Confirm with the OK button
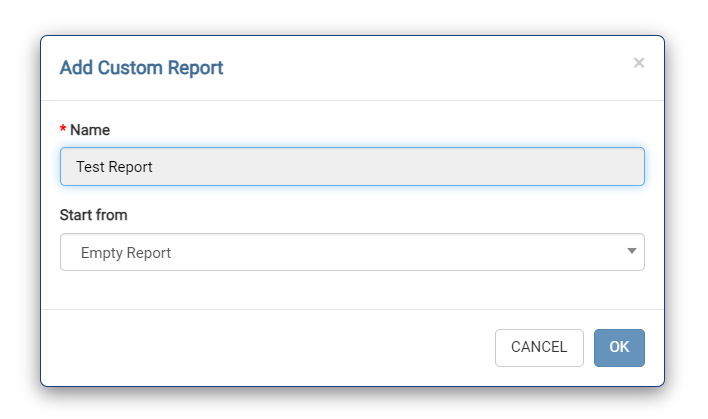Image resolution: width=708 pixels, height=419 pixels. [619, 348]
